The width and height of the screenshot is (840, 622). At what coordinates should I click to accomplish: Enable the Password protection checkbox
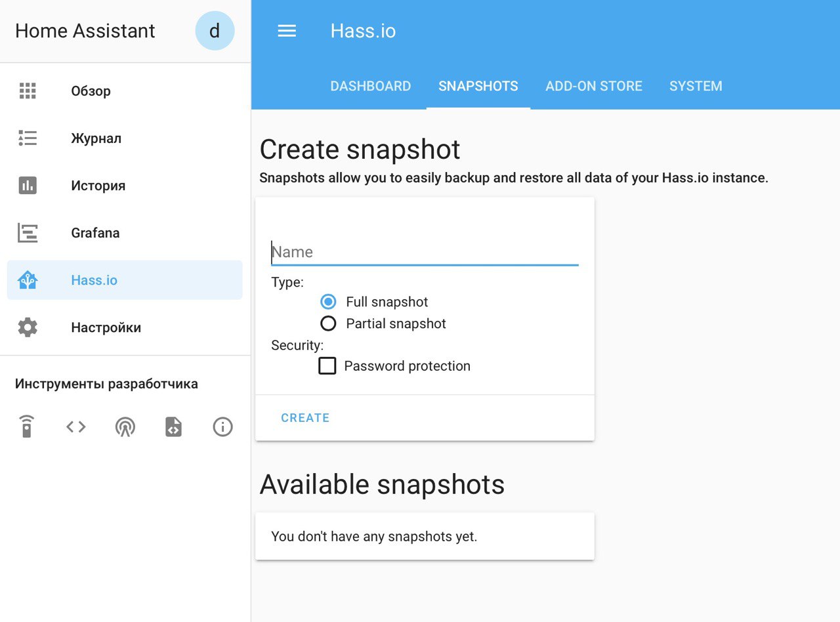tap(327, 365)
